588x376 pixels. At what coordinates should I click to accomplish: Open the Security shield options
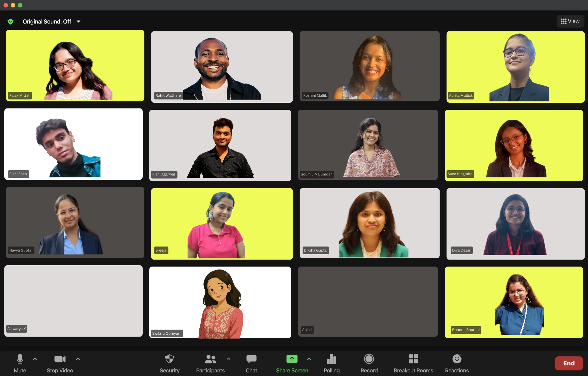pyautogui.click(x=169, y=363)
